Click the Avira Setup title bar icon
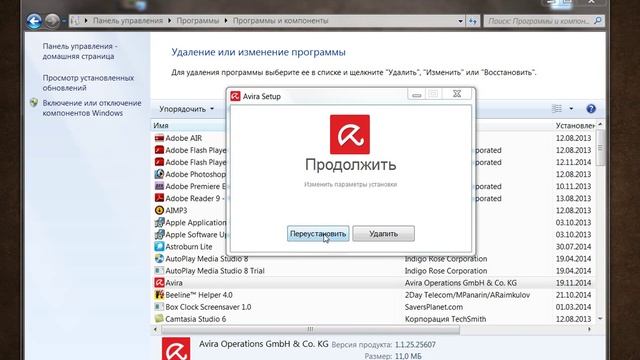 235,96
